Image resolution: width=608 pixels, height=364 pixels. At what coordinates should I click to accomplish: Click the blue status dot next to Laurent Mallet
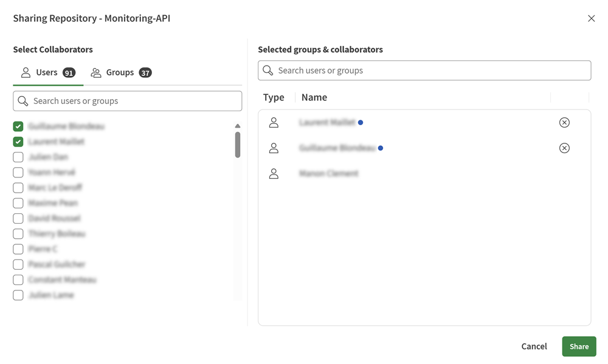point(361,122)
